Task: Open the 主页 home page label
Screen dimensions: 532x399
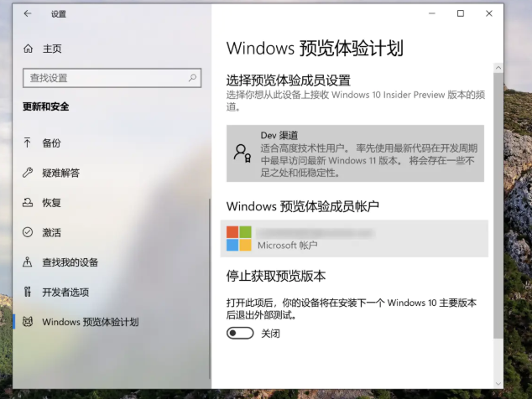Action: pos(52,49)
